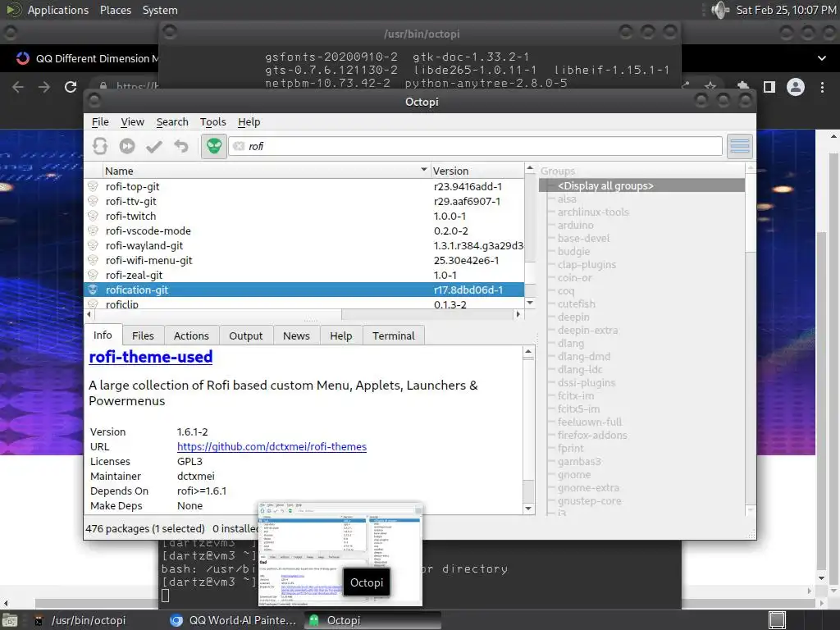Sort by the Version column header
The image size is (840, 630).
[x=477, y=171]
